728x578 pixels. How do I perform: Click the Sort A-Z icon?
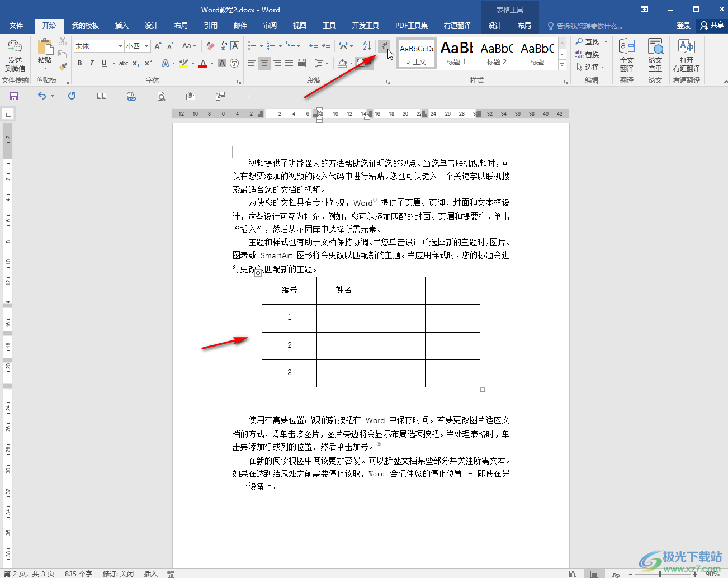[367, 46]
